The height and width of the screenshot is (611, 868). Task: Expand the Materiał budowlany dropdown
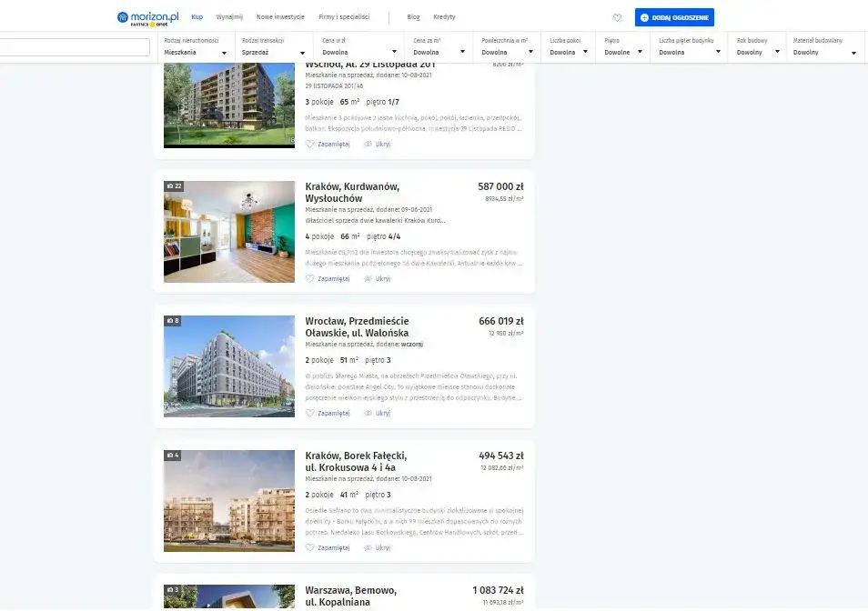[824, 47]
